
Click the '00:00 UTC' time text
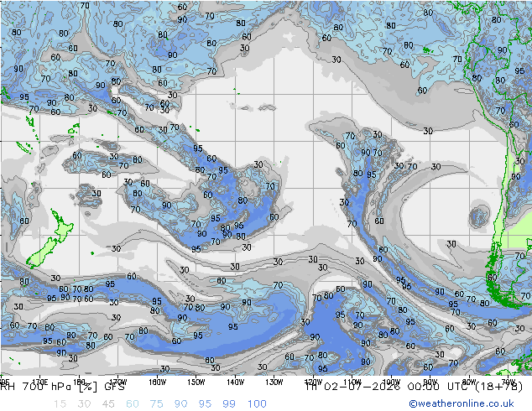[437, 387]
